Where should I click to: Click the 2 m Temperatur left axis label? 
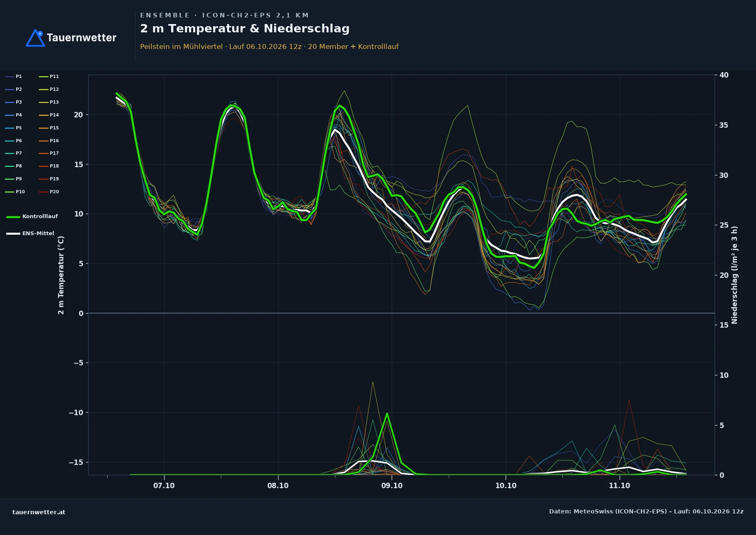coord(61,275)
